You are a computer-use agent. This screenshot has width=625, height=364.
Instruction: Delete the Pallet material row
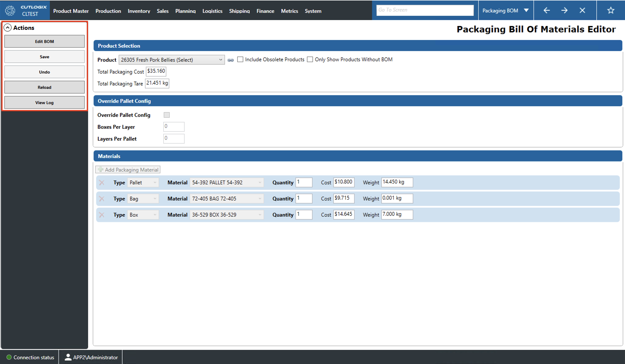click(102, 182)
